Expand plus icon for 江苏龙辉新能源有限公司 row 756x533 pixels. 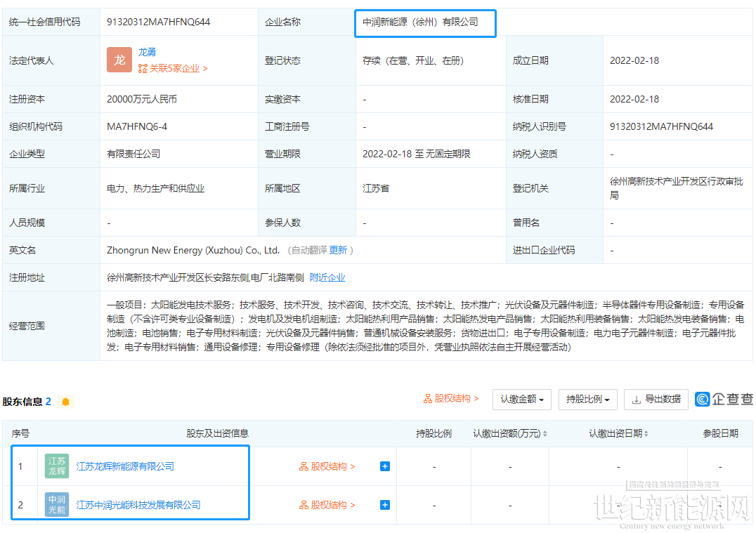(385, 466)
